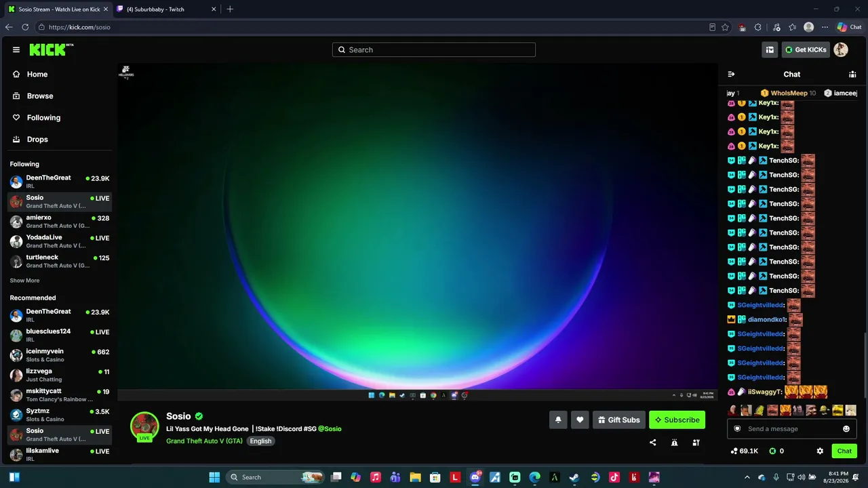The width and height of the screenshot is (868, 488).
Task: Show hidden system tray icons
Action: pyautogui.click(x=748, y=477)
